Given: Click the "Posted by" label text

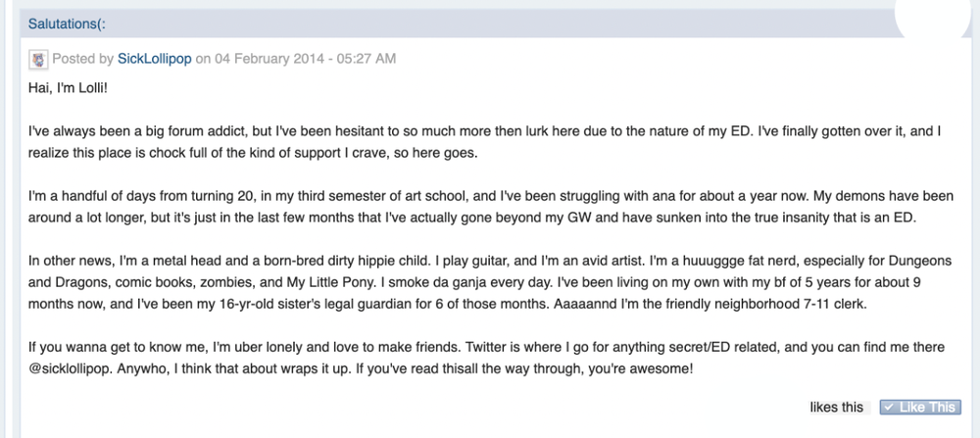Looking at the screenshot, I should 82,59.
